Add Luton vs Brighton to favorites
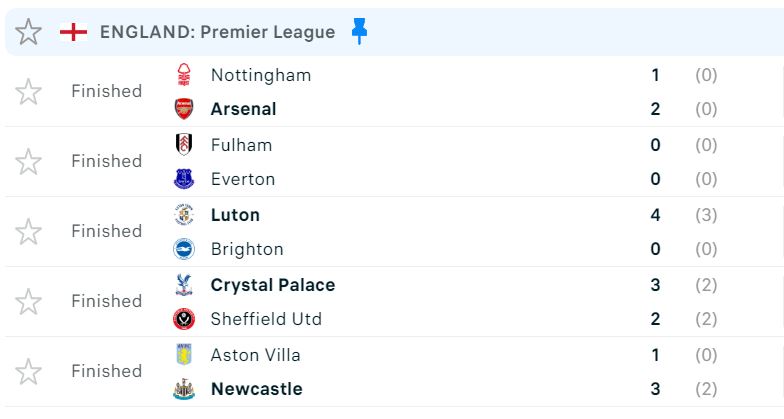This screenshot has height=419, width=784. 29,232
